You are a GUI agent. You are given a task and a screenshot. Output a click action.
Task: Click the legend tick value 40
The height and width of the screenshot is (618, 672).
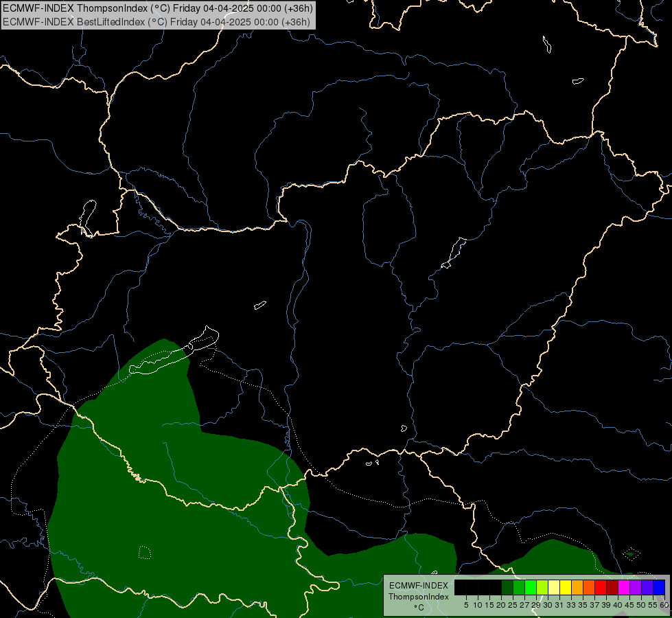coord(618,605)
